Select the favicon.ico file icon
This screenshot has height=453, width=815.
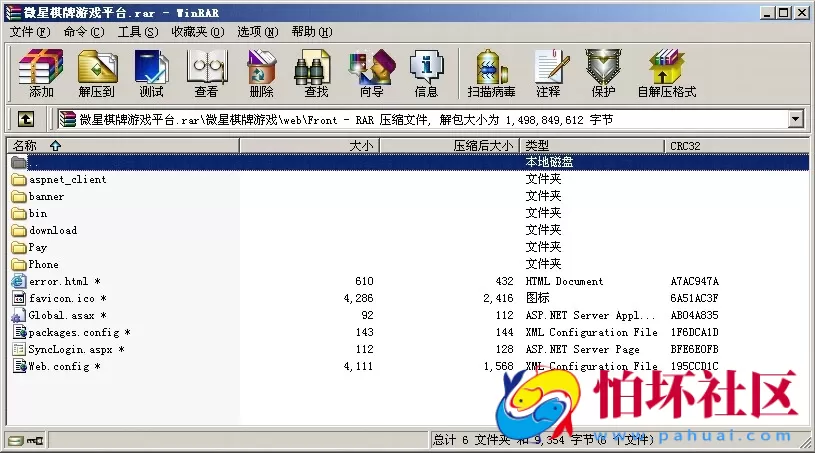point(19,299)
